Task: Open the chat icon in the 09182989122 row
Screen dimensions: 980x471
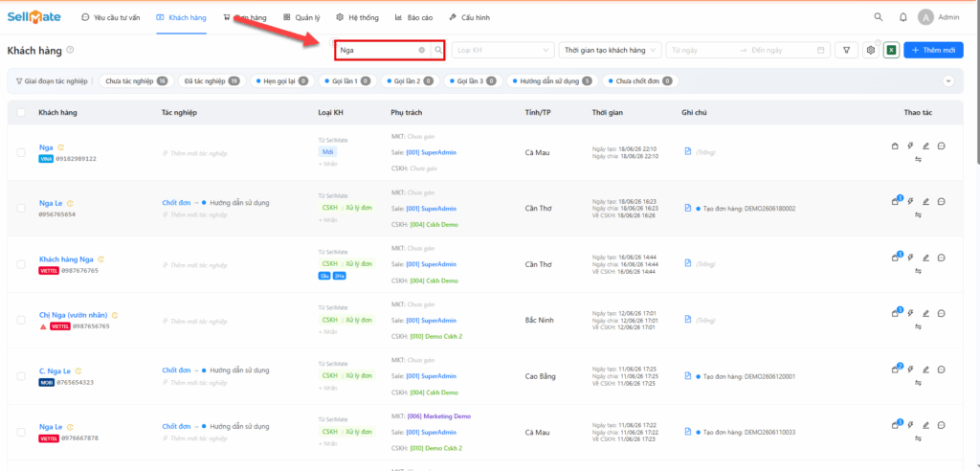Action: [942, 146]
